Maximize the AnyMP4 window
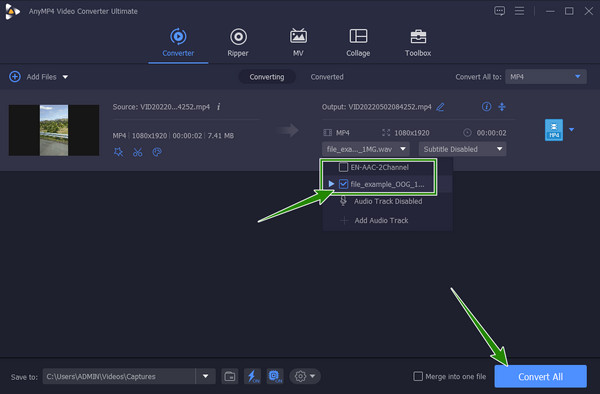Image resolution: width=600 pixels, height=394 pixels. point(569,11)
